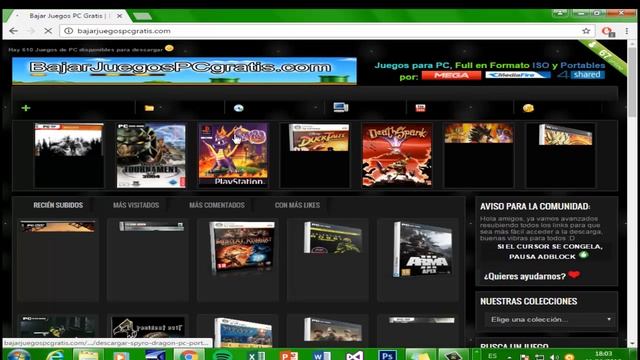Click the computer monitor icon in navigation bar
The width and height of the screenshot is (640, 360).
(341, 107)
